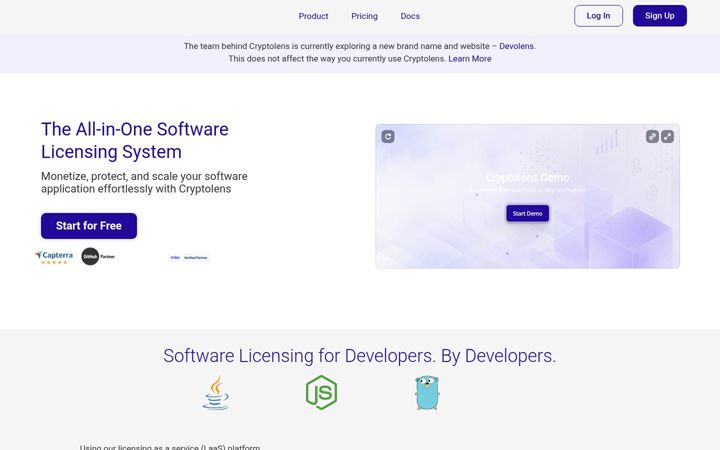
Task: Open the Learn More link
Action: [x=470, y=59]
